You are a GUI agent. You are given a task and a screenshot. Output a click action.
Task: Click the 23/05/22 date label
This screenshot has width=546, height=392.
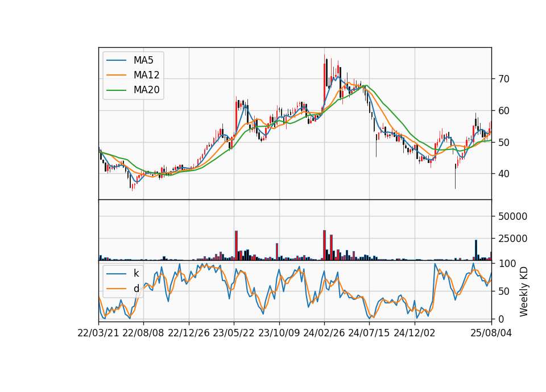pos(234,333)
